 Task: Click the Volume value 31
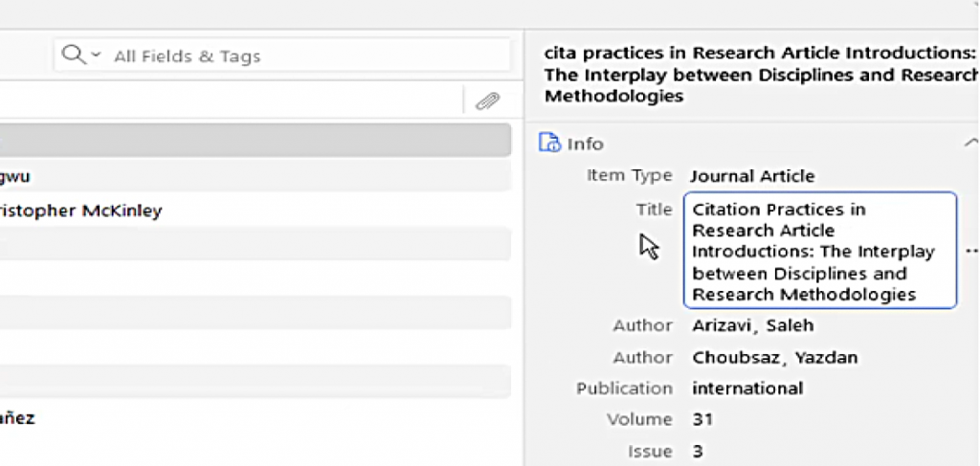tap(702, 419)
